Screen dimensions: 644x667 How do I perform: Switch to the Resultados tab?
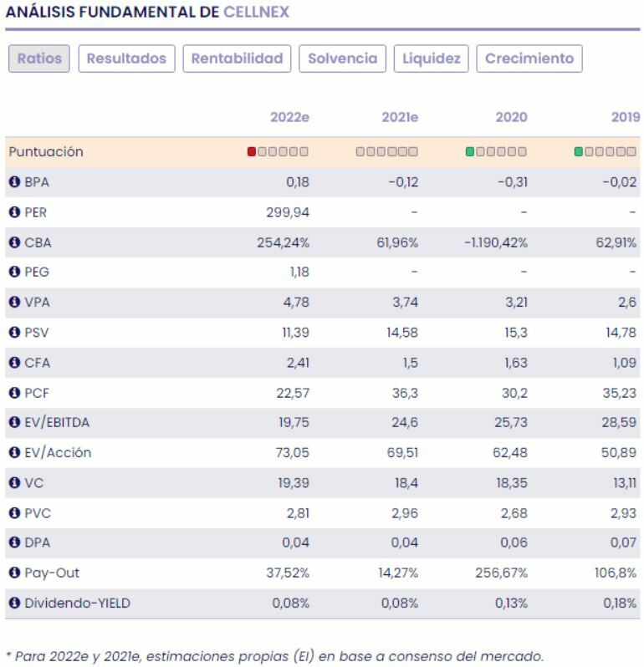[126, 59]
